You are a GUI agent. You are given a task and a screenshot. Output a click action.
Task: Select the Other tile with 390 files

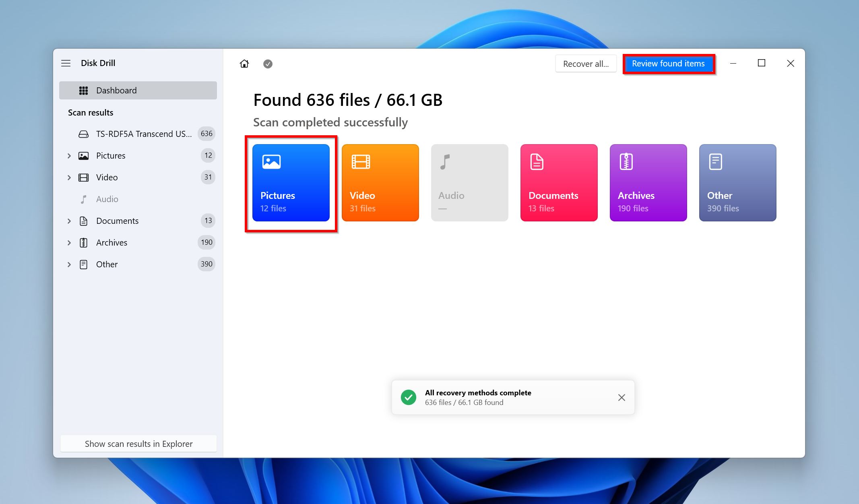pyautogui.click(x=737, y=183)
